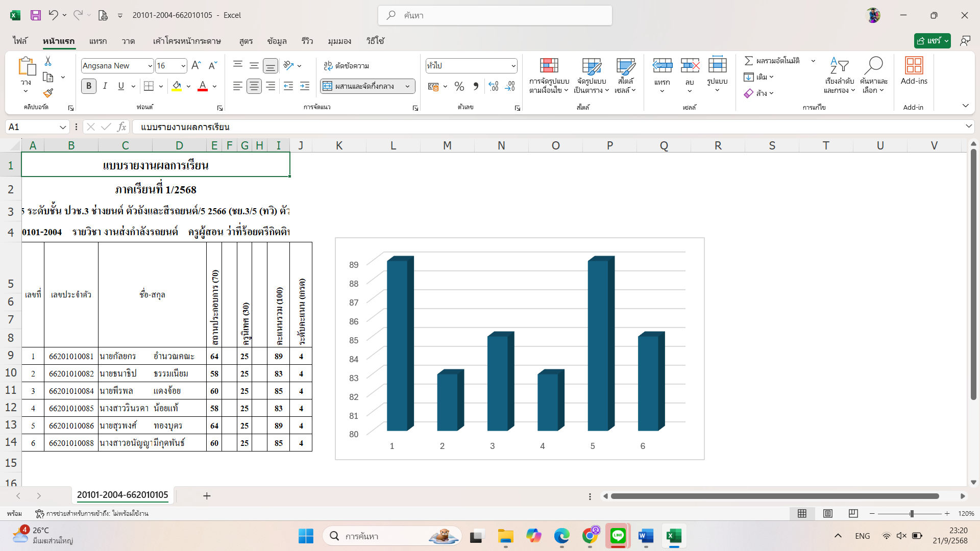This screenshot has width=980, height=551.
Task: Click the Cut scissors icon
Action: tap(48, 61)
